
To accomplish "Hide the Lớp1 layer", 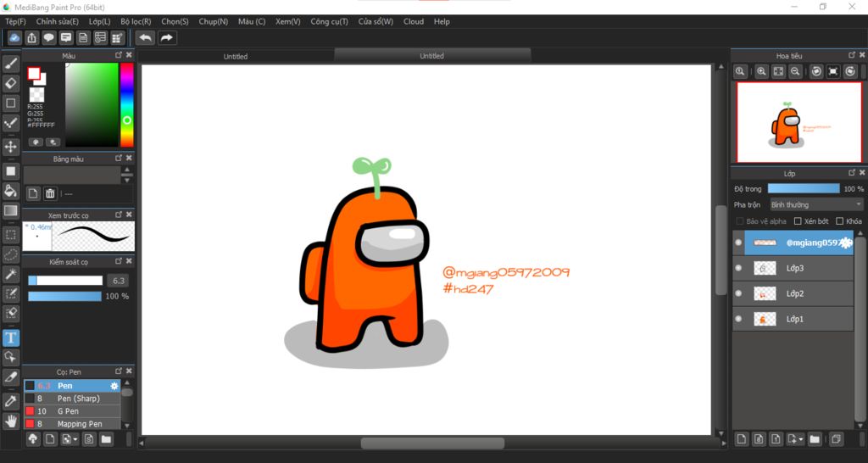I will coord(738,319).
